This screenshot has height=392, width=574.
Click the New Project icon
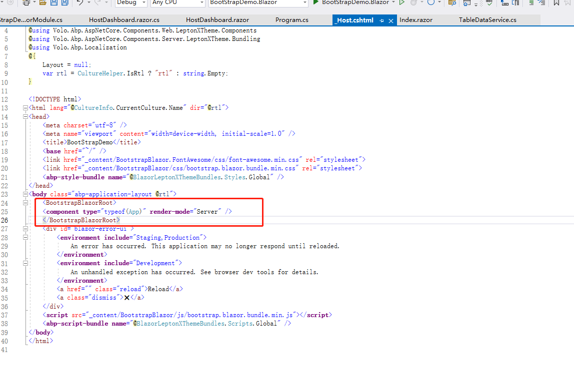[25, 3]
